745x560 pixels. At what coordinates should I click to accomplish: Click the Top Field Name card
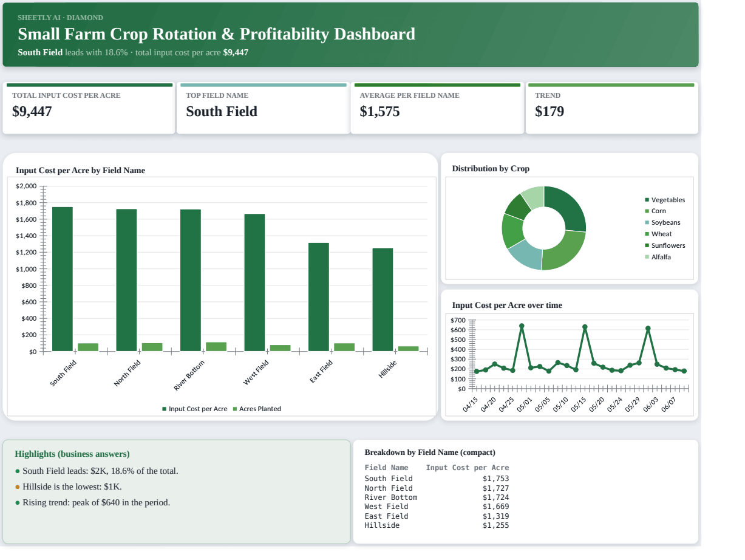[x=263, y=108]
